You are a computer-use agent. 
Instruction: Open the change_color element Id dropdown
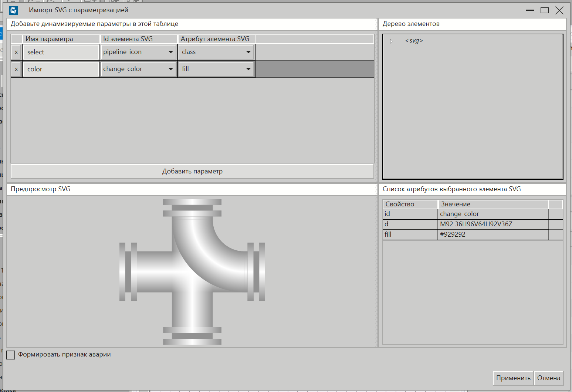click(170, 69)
